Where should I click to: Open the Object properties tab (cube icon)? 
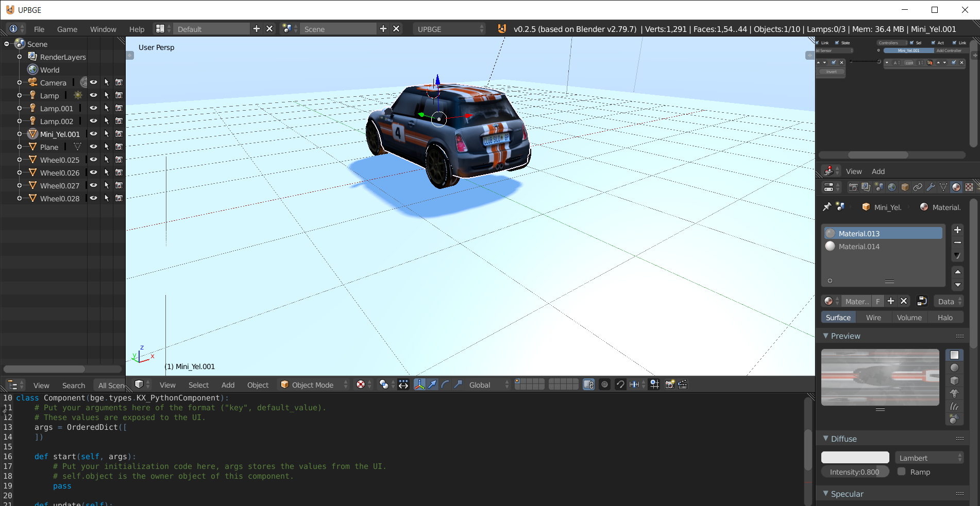[905, 187]
